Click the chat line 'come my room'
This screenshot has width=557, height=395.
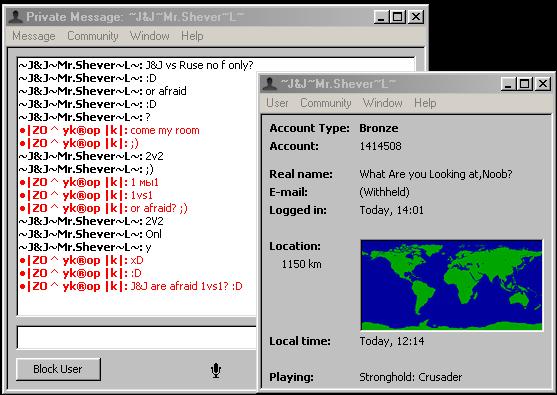(x=165, y=130)
